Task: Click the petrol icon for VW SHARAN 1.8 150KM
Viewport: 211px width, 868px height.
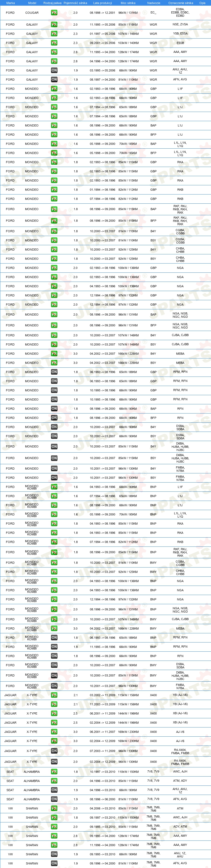Action: pyautogui.click(x=54, y=817)
